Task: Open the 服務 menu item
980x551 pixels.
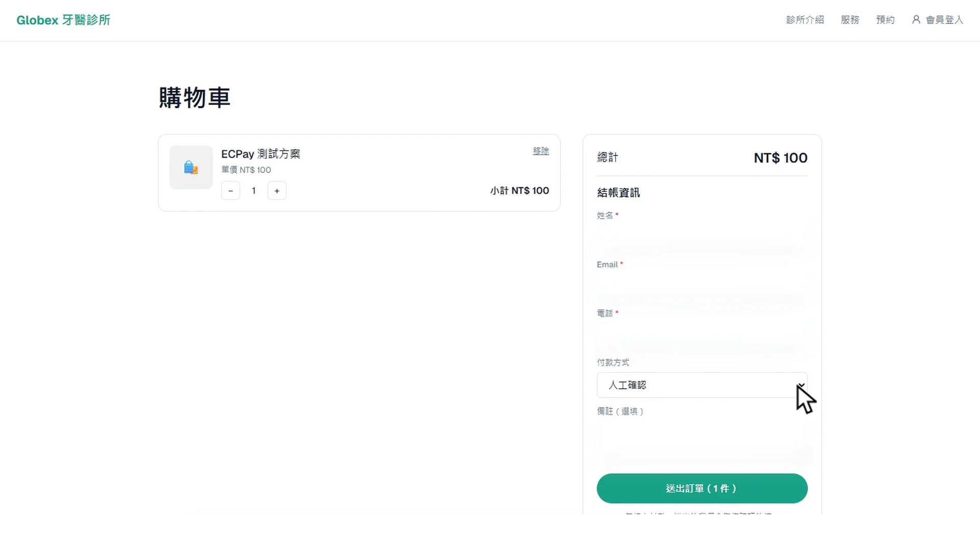Action: coord(850,20)
